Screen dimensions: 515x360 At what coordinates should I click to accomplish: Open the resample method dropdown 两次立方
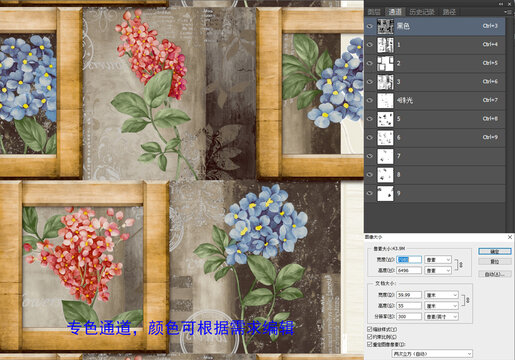pyautogui.click(x=432, y=354)
